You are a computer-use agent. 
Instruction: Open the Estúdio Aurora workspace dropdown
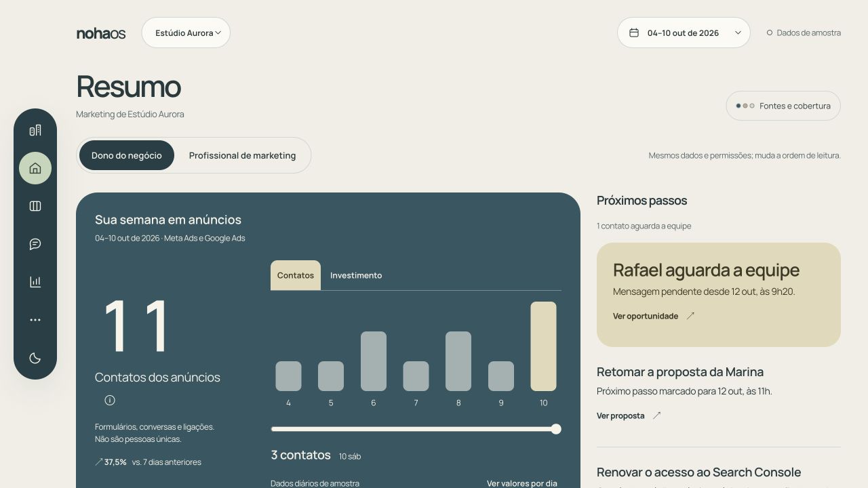point(186,33)
